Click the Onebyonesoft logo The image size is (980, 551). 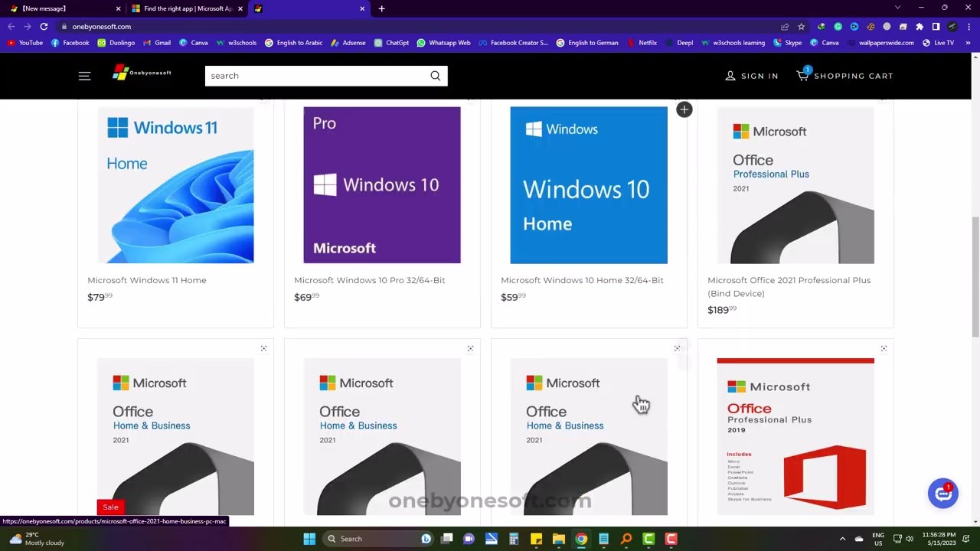[142, 73]
